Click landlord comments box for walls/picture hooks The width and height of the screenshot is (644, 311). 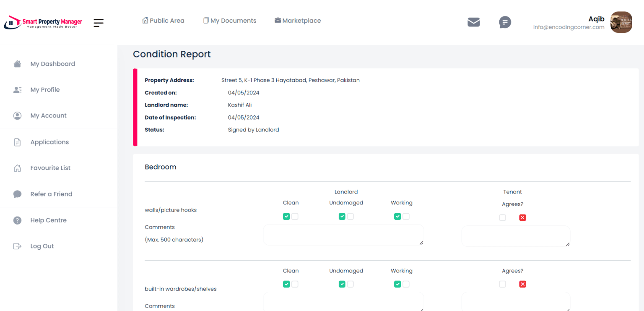pyautogui.click(x=343, y=235)
